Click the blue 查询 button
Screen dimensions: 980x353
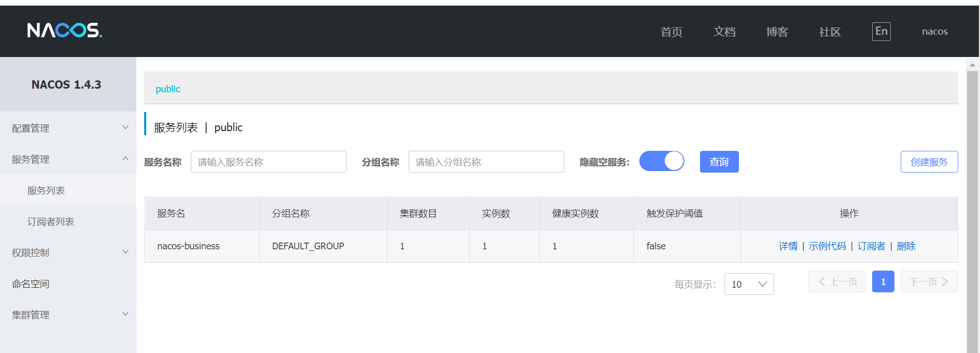pos(719,162)
